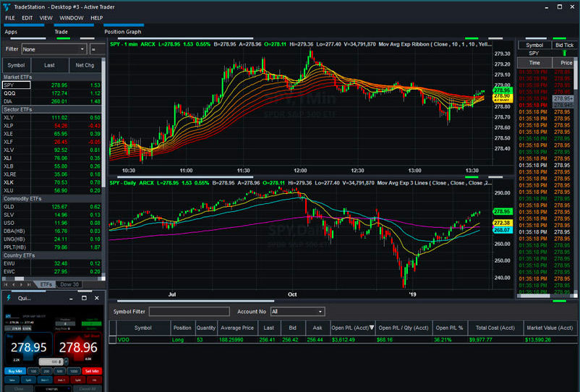This screenshot has height=392, width=580.
Task: Click the Bid Tick column header
Action: (x=565, y=45)
